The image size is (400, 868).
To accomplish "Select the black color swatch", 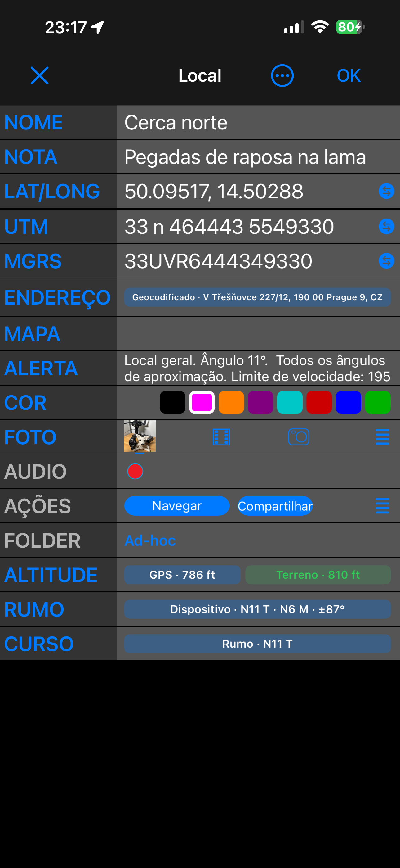I will coord(172,402).
